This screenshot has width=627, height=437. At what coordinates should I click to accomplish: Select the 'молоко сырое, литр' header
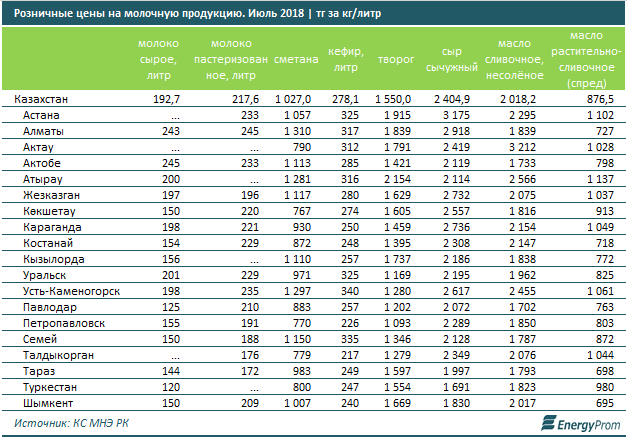(160, 60)
